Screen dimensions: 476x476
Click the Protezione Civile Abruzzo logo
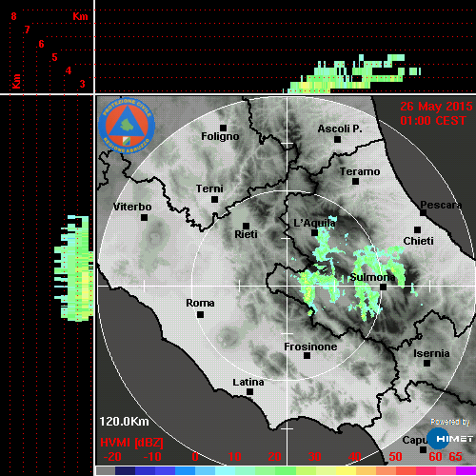coord(127,126)
